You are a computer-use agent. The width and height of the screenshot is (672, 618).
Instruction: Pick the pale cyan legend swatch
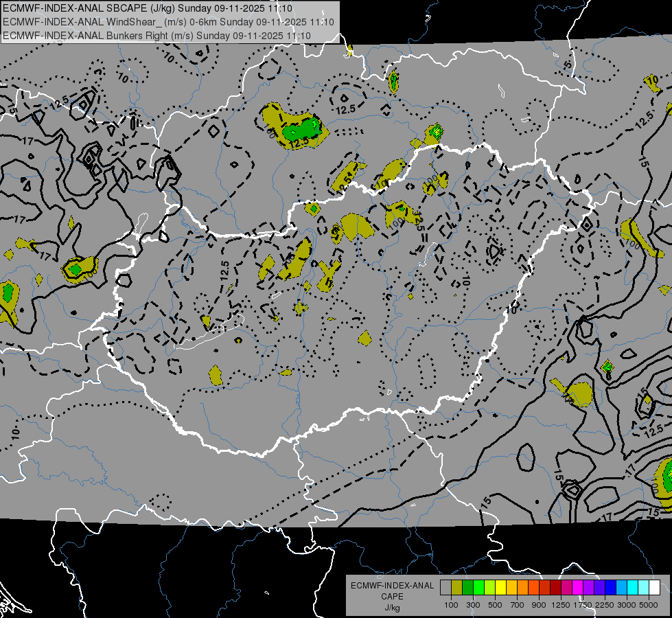pos(644,588)
